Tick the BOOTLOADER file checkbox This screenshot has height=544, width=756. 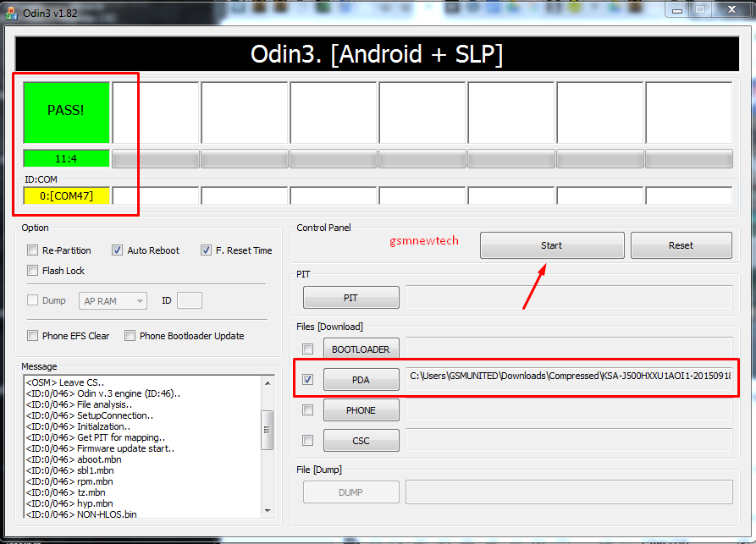(307, 349)
